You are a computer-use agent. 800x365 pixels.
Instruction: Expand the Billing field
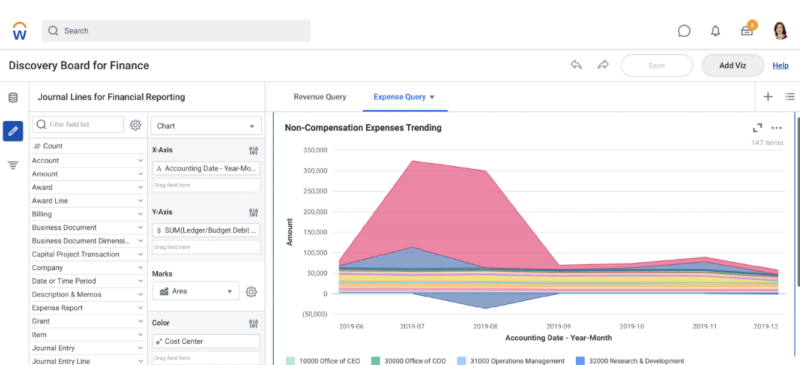pos(140,214)
